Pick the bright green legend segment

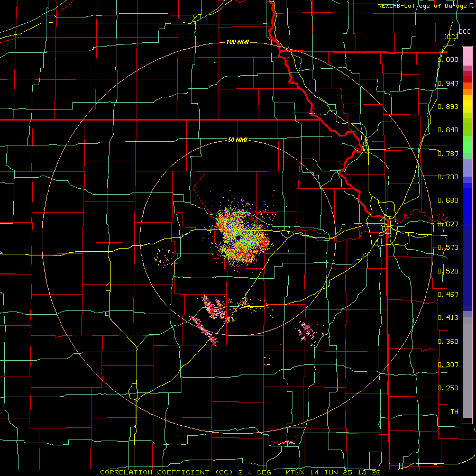coord(467,144)
